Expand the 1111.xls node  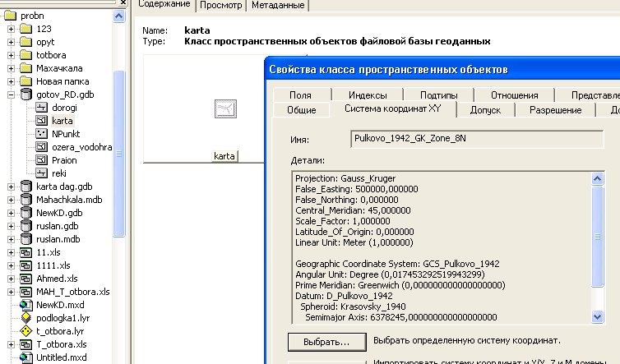click(x=11, y=265)
